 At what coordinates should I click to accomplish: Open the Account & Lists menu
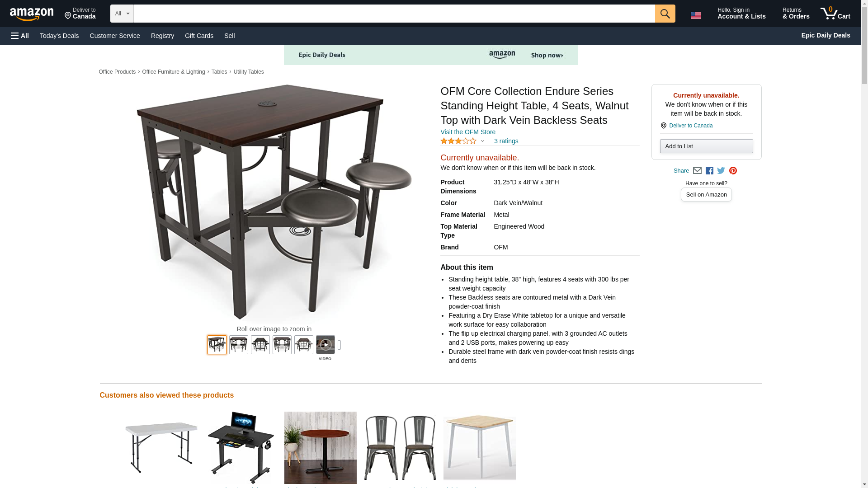(741, 14)
